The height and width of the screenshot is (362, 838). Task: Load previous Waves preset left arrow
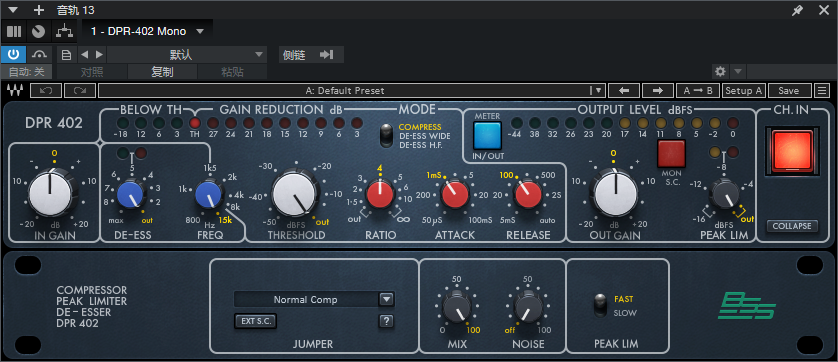(x=624, y=90)
